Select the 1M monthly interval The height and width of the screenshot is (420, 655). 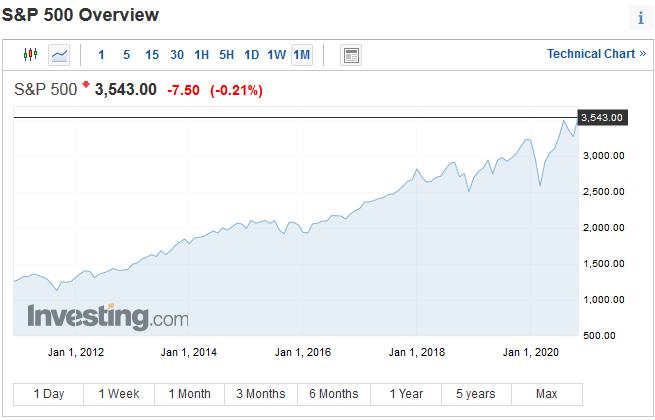[301, 54]
